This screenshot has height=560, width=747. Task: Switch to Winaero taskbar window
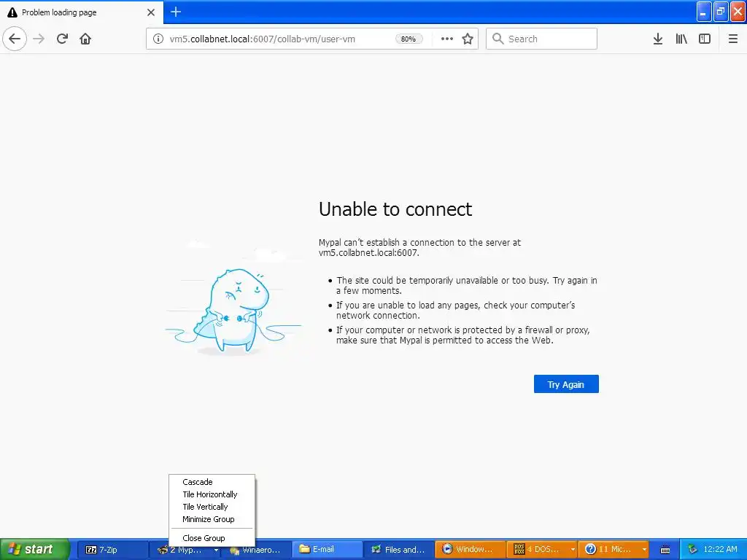258,551
